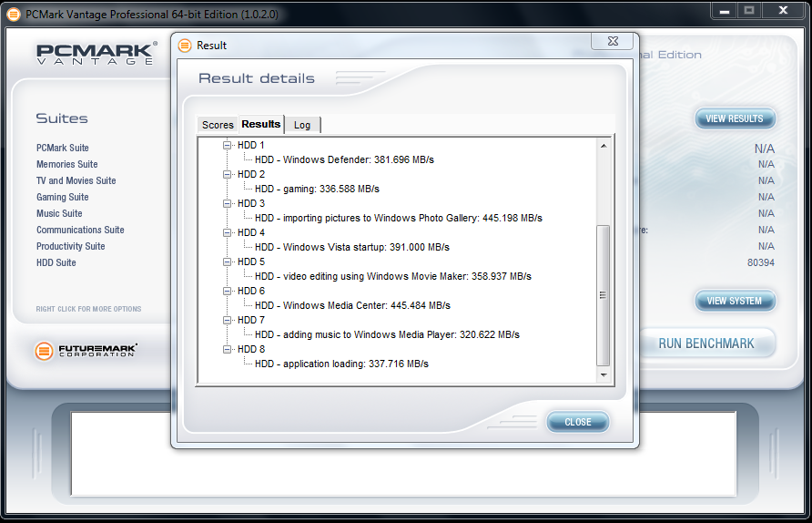Select Memories Suite

(66, 164)
